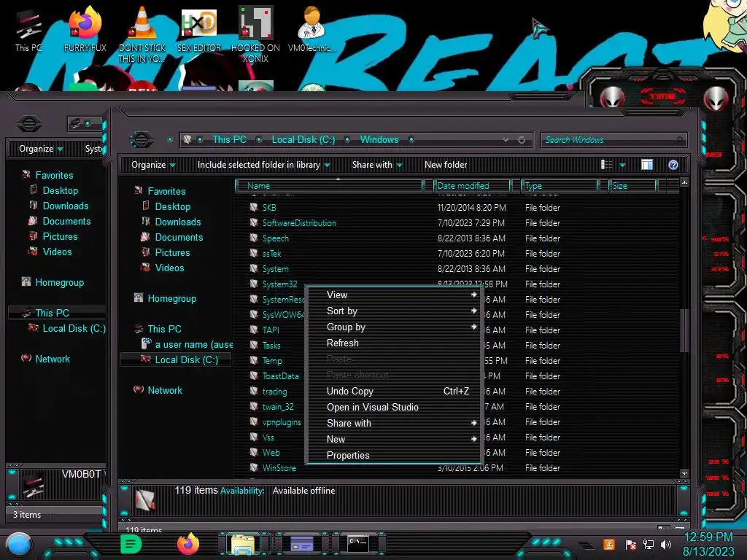
Task: Click the scrollbar down arrow
Action: (x=684, y=473)
